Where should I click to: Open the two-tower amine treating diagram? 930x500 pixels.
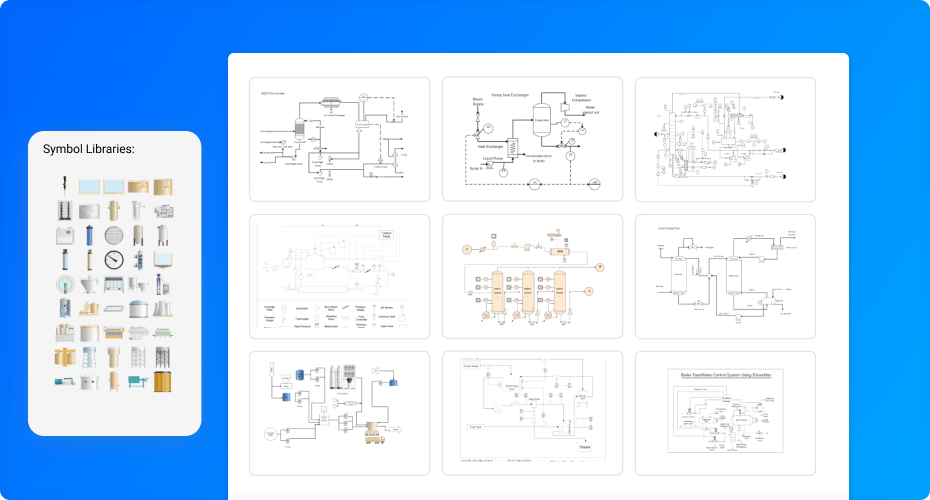(x=725, y=276)
